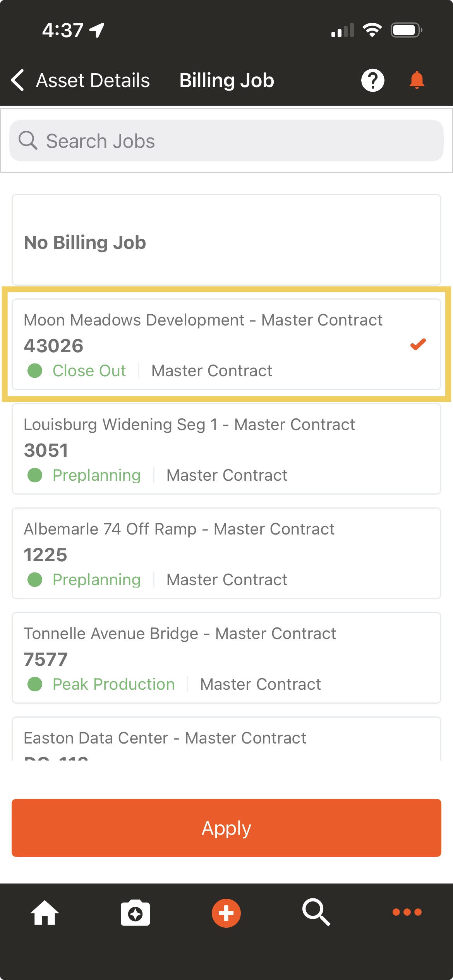
Task: Tap the Peak Production status label
Action: [113, 684]
